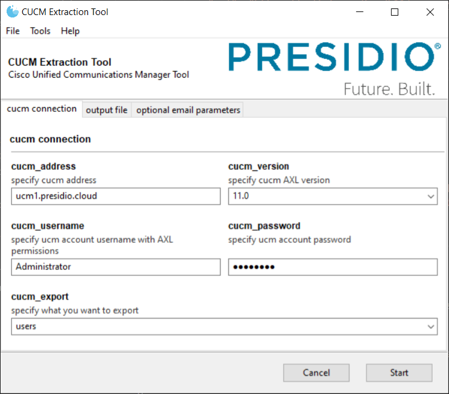The image size is (449, 394).
Task: Click 'specify what you want to export' text
Action: [x=75, y=310]
